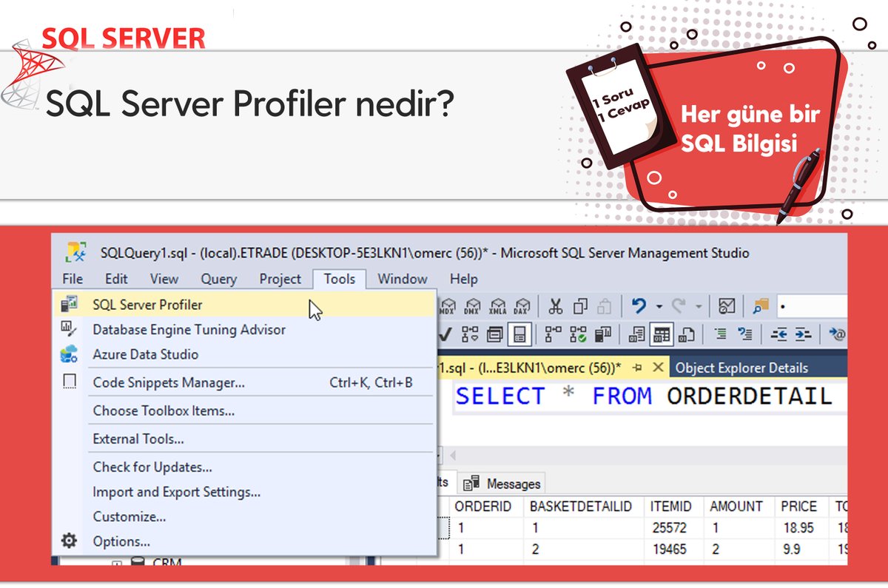Open the File menu
The height and width of the screenshot is (588, 888).
[x=73, y=279]
